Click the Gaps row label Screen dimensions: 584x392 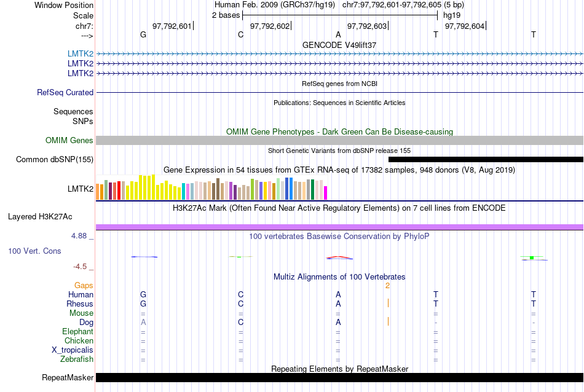[84, 286]
